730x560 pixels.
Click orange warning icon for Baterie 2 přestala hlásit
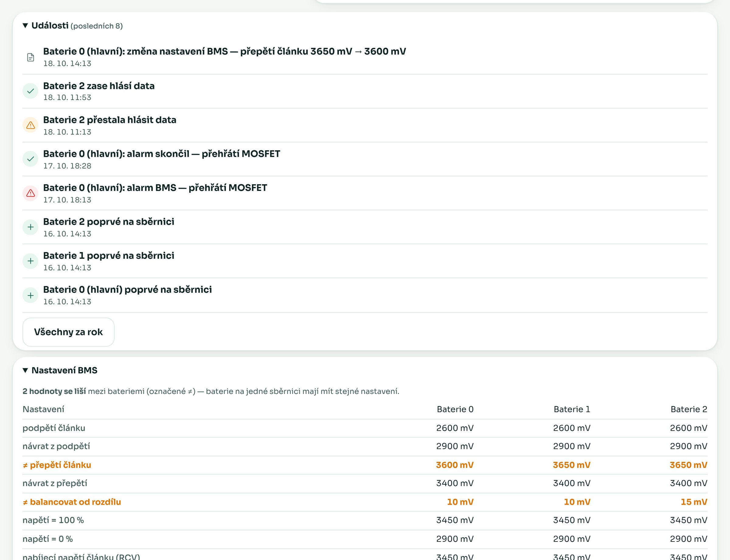30,125
